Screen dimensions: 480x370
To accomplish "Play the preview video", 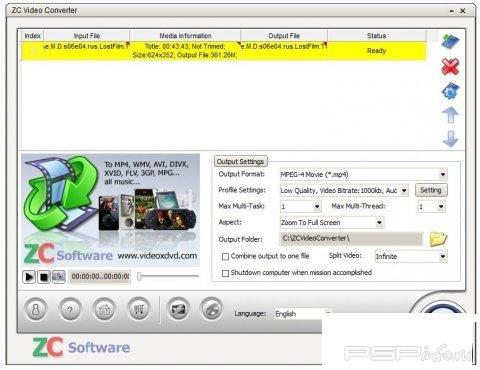I will pos(29,277).
